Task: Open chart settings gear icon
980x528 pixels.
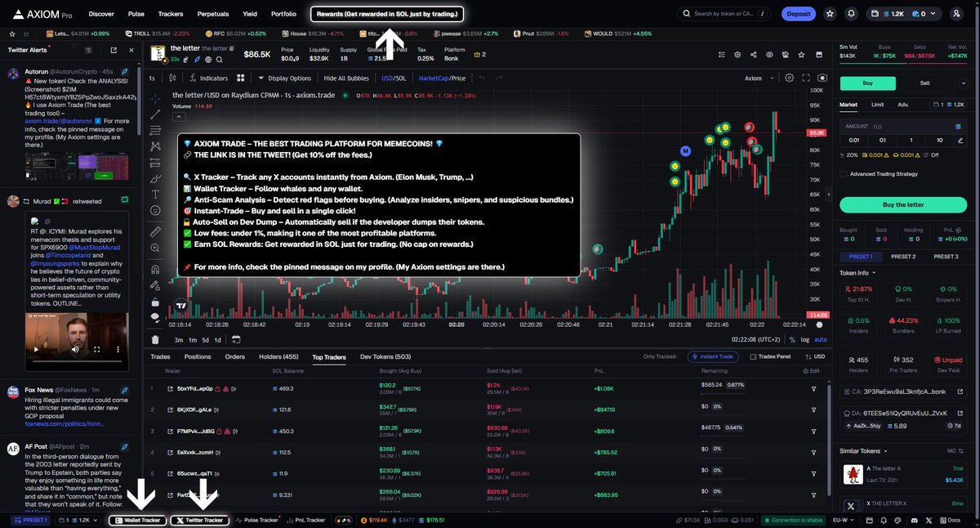Action: point(789,78)
